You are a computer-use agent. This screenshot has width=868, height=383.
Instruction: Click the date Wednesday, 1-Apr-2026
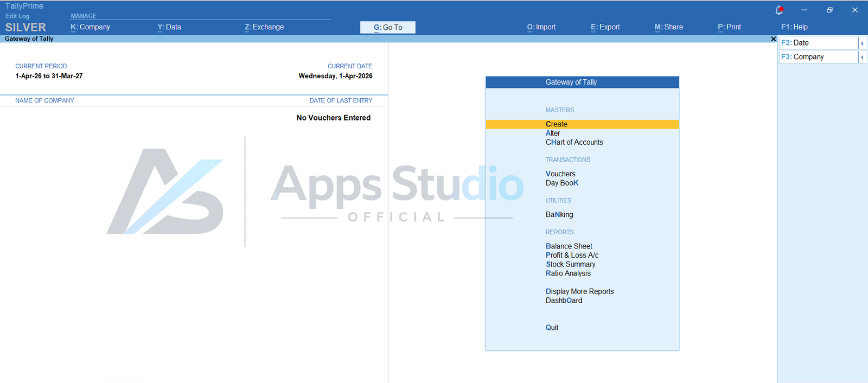click(335, 76)
